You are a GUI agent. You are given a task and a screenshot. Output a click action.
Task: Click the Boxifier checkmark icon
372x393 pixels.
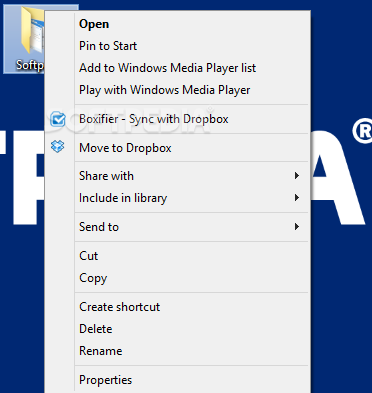[58, 119]
